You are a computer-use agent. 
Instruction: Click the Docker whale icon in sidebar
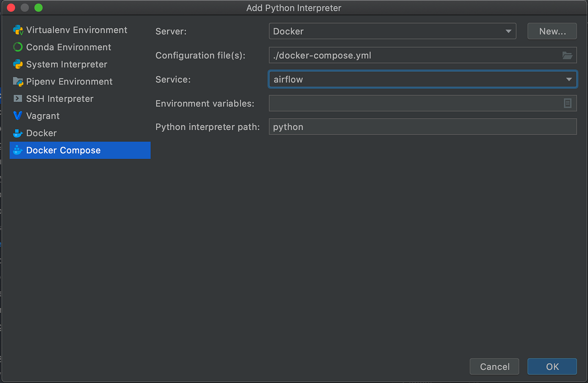tap(18, 133)
